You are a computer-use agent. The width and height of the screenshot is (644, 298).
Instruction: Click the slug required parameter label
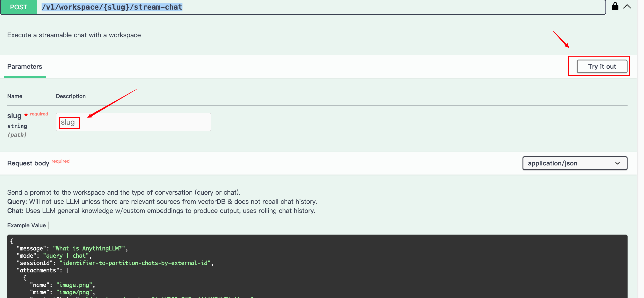coord(14,116)
